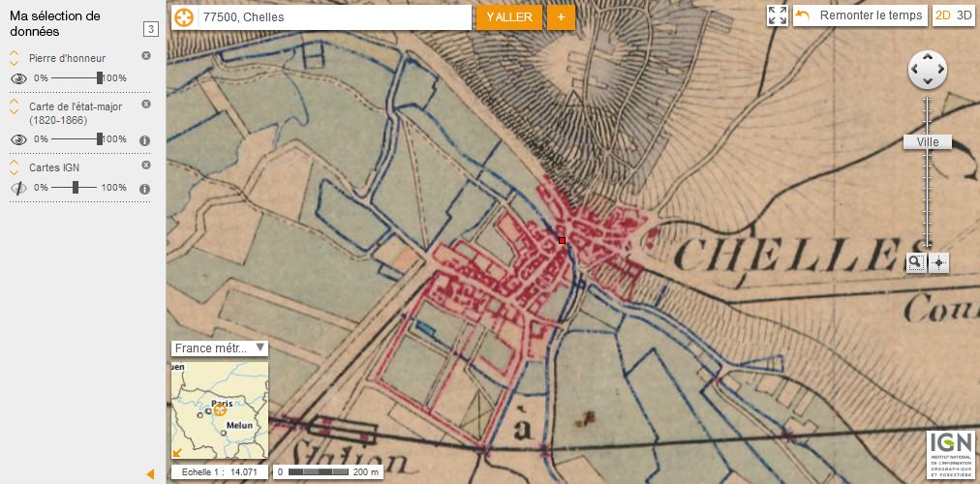Move Carte de l'état-major layer down
This screenshot has width=980, height=484.
coord(14,111)
